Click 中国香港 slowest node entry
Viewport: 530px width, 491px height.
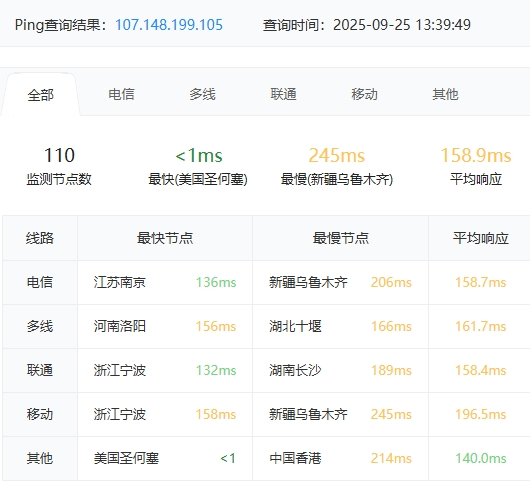click(x=295, y=459)
